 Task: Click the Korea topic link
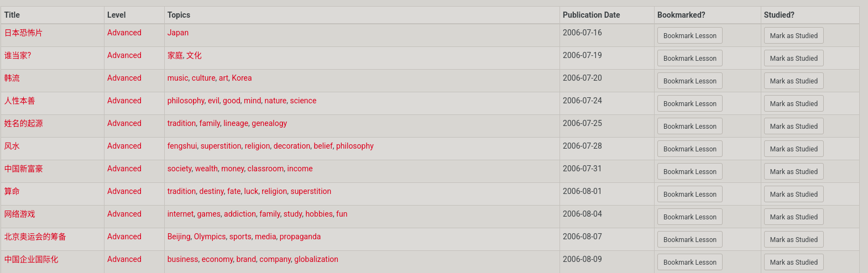(x=242, y=78)
